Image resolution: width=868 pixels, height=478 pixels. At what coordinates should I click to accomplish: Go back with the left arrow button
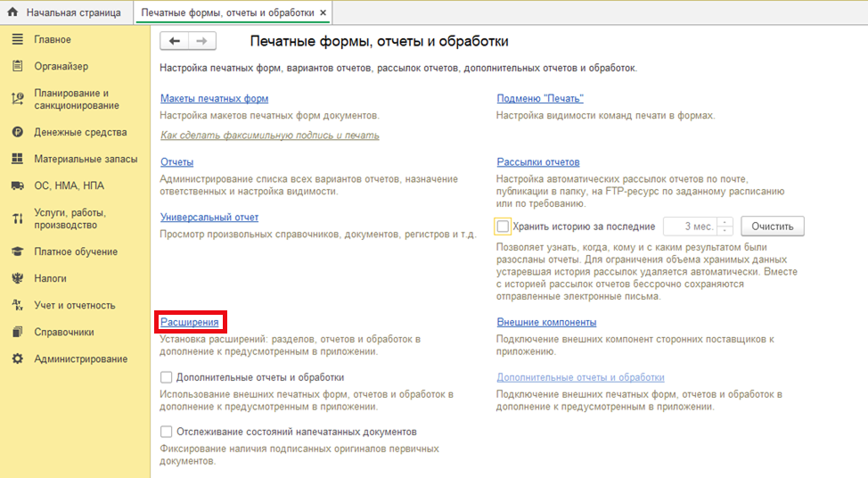175,41
